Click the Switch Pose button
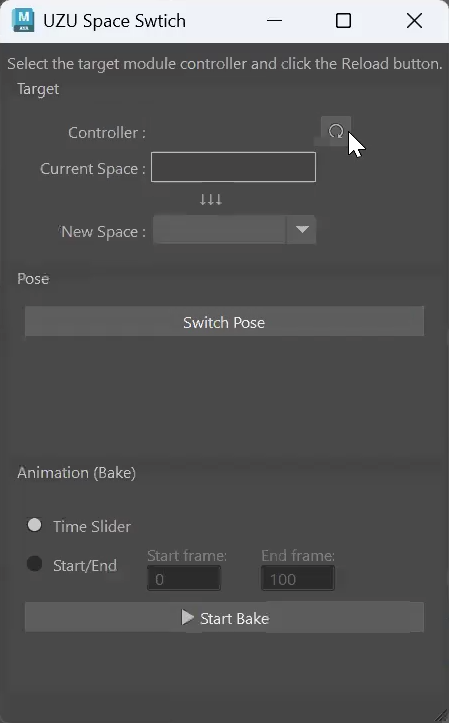Screen dimensions: 449x723 point(224,321)
